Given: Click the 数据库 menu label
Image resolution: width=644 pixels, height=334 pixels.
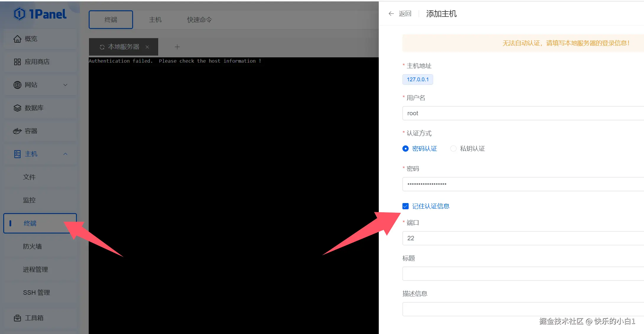Looking at the screenshot, I should [x=34, y=108].
